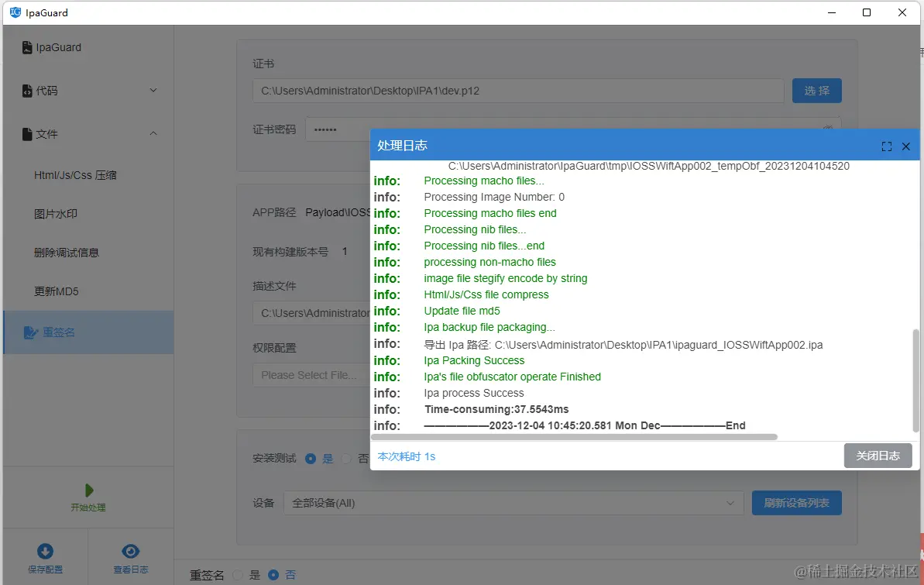Click 关闭日志 button
Viewport: 924px width, 585px height.
878,456
